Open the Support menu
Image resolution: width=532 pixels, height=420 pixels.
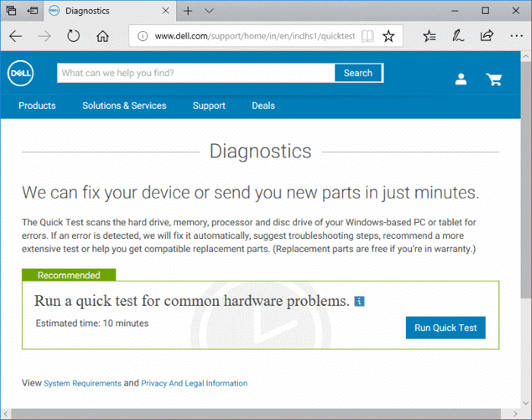(x=209, y=106)
